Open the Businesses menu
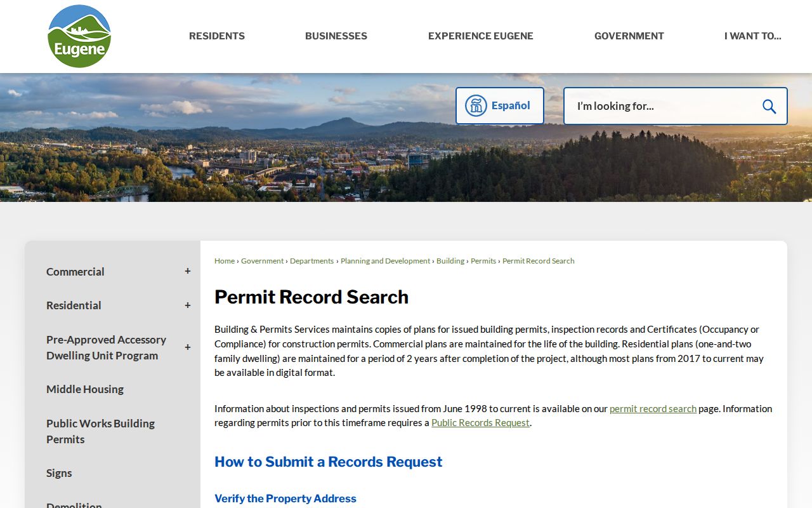This screenshot has width=812, height=508. tap(336, 36)
